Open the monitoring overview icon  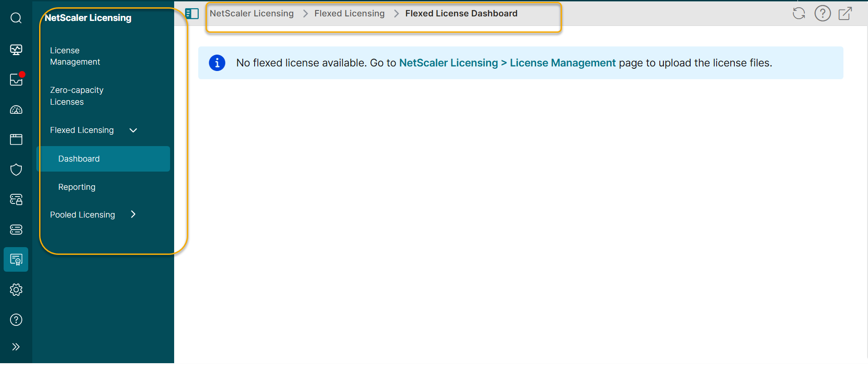click(16, 50)
